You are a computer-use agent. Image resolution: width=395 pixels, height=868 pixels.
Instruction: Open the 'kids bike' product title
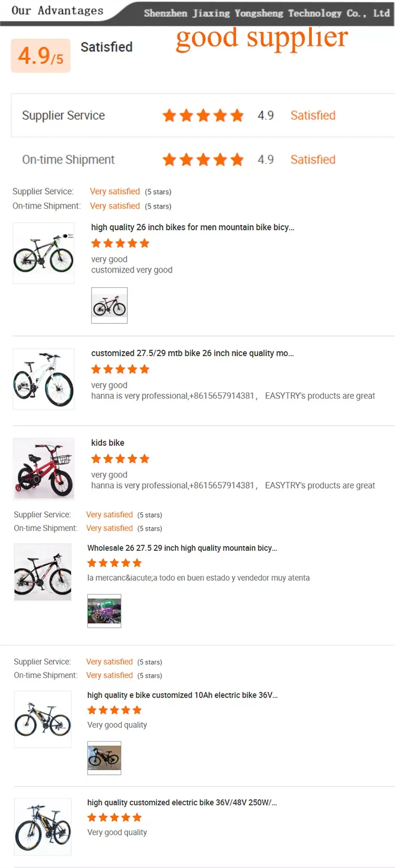click(x=108, y=443)
